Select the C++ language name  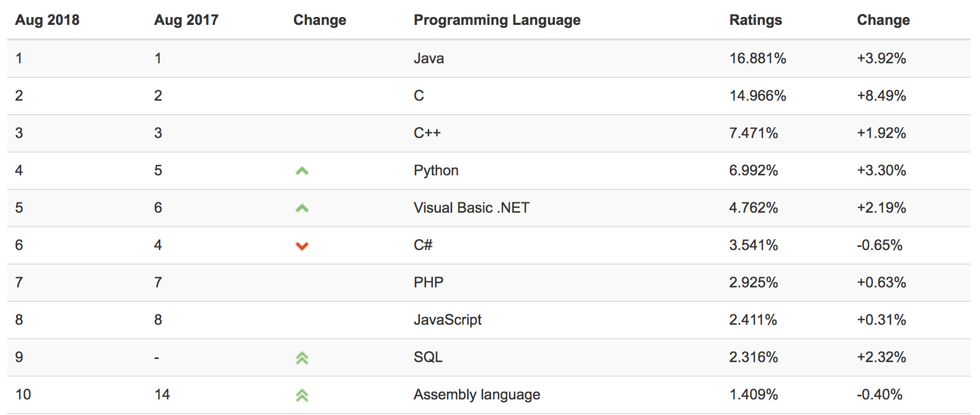427,133
